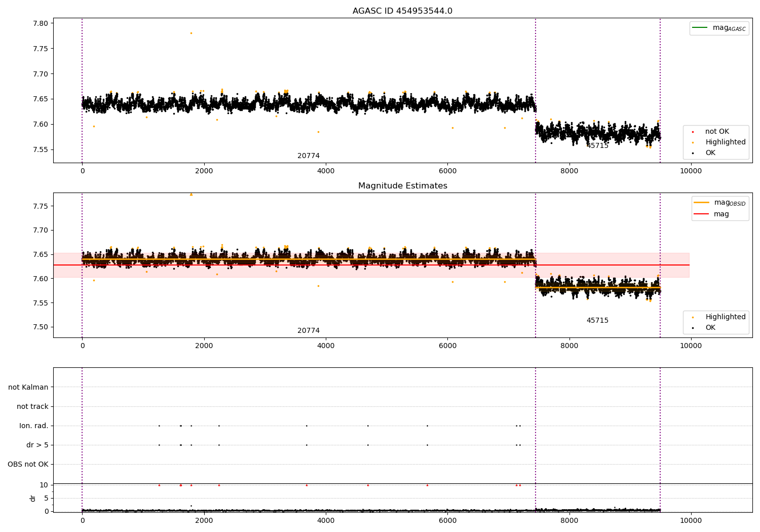
Task: Click 'OK' legend label in the middle plot
Action: tap(710, 328)
